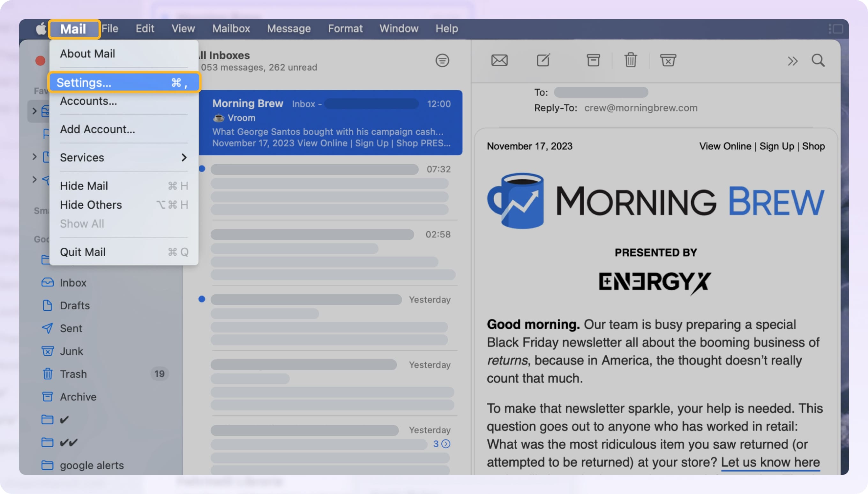Open the File menu
Viewport: 868px width, 494px height.
coord(110,28)
